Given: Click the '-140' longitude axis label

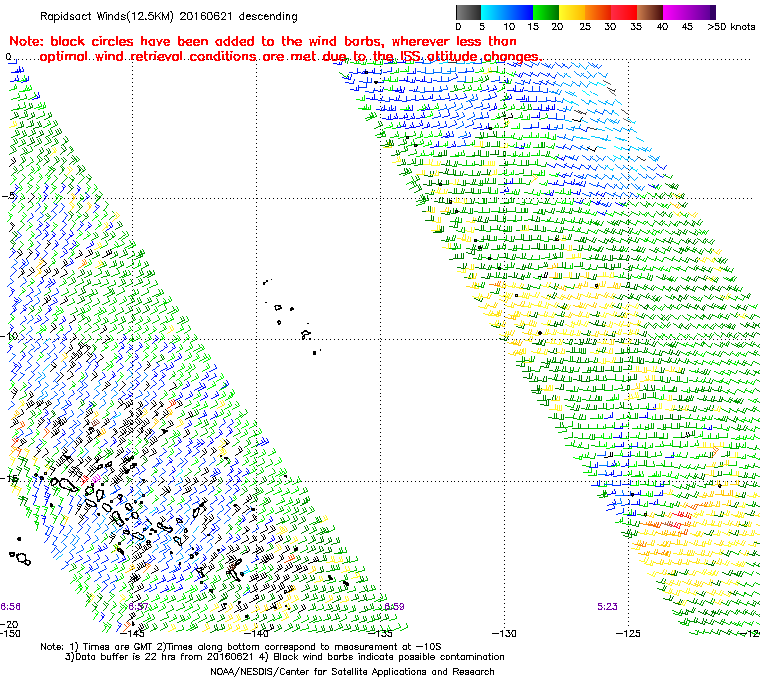Looking at the screenshot, I should point(256,633).
